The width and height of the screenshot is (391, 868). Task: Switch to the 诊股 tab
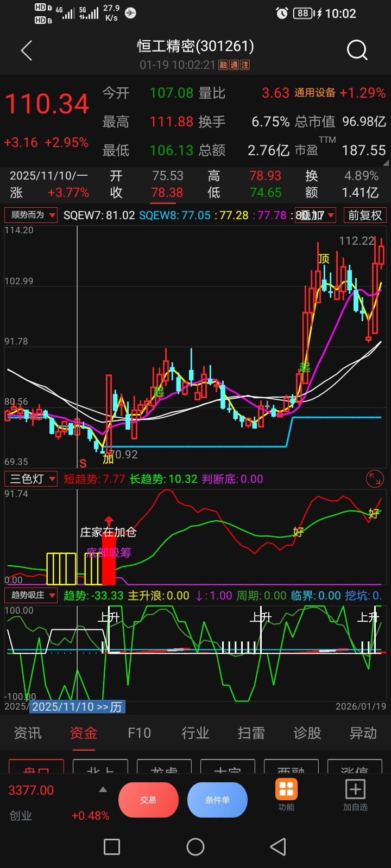307,733
